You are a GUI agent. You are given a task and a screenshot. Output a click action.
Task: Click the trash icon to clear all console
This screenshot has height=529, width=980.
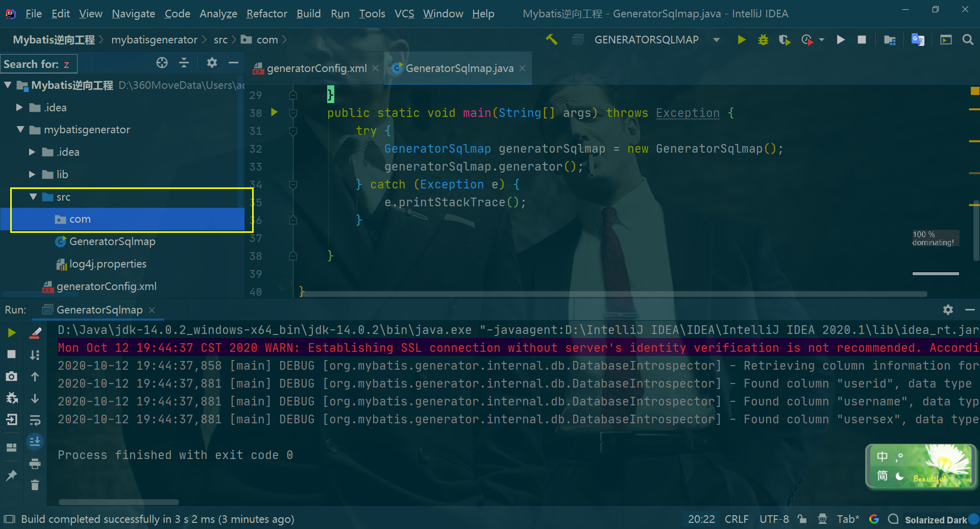(x=35, y=485)
